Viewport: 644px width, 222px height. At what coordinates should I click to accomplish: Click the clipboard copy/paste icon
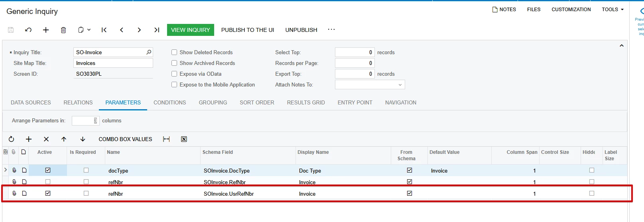pyautogui.click(x=81, y=30)
